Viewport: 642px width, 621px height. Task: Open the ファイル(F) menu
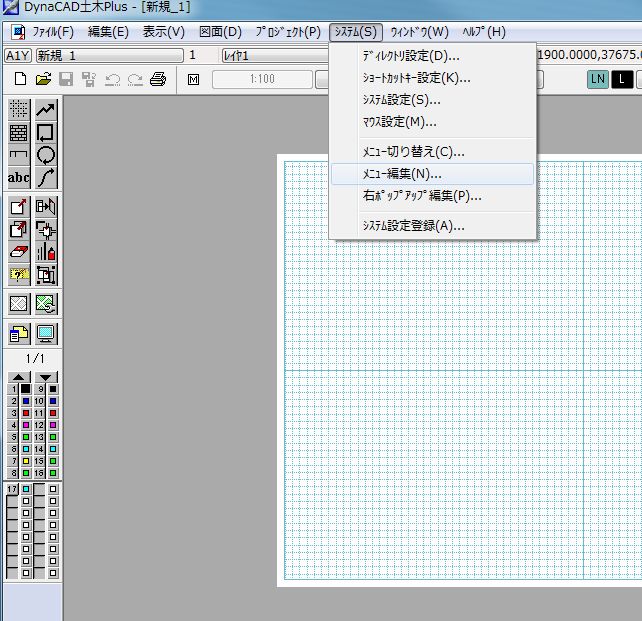53,32
